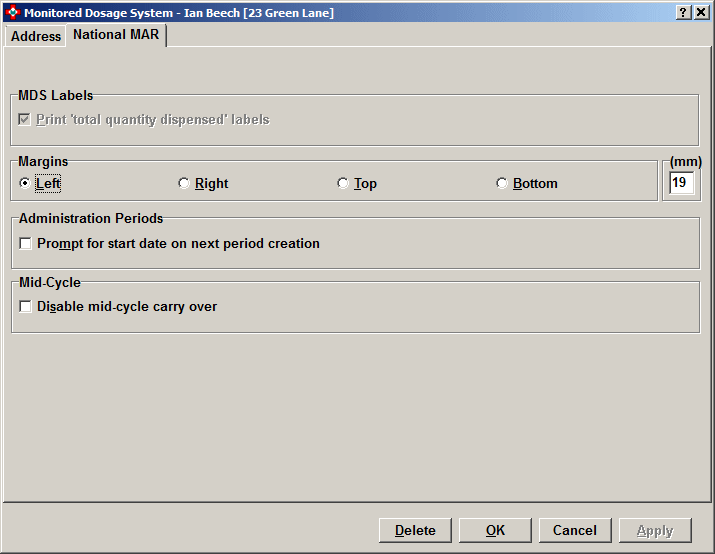Click the dialog title bar text
The height and width of the screenshot is (554, 715).
pyautogui.click(x=179, y=12)
